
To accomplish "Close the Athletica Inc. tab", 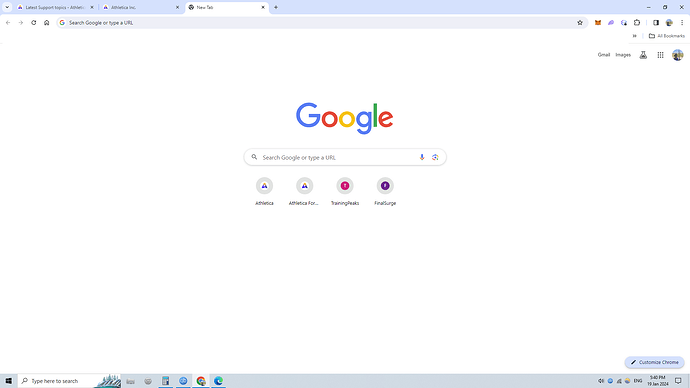I will 177,7.
